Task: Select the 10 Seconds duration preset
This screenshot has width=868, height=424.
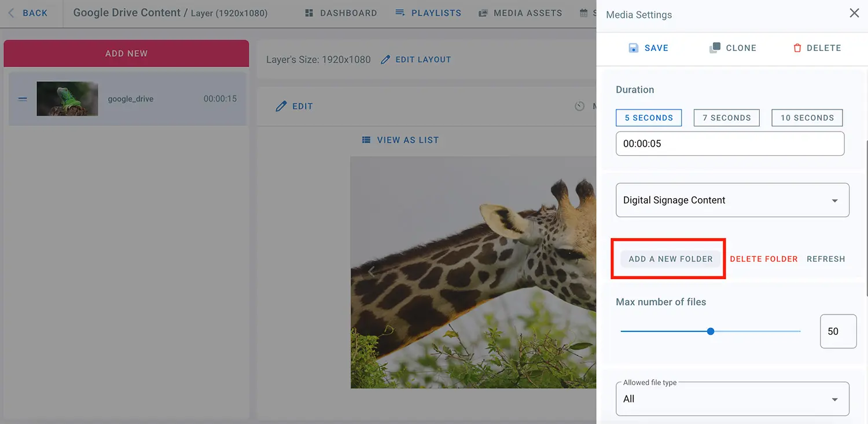Action: [x=807, y=118]
